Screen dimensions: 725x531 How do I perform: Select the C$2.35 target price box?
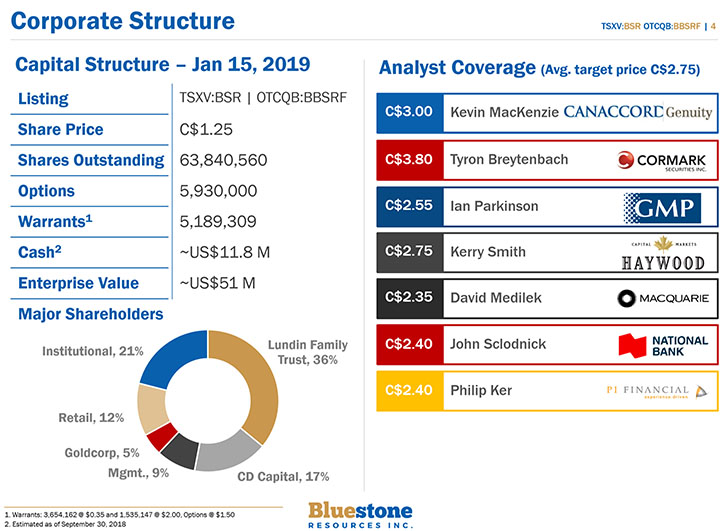point(410,298)
